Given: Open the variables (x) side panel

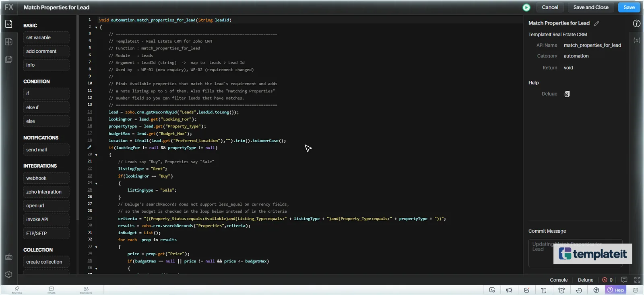Looking at the screenshot, I should [x=637, y=40].
